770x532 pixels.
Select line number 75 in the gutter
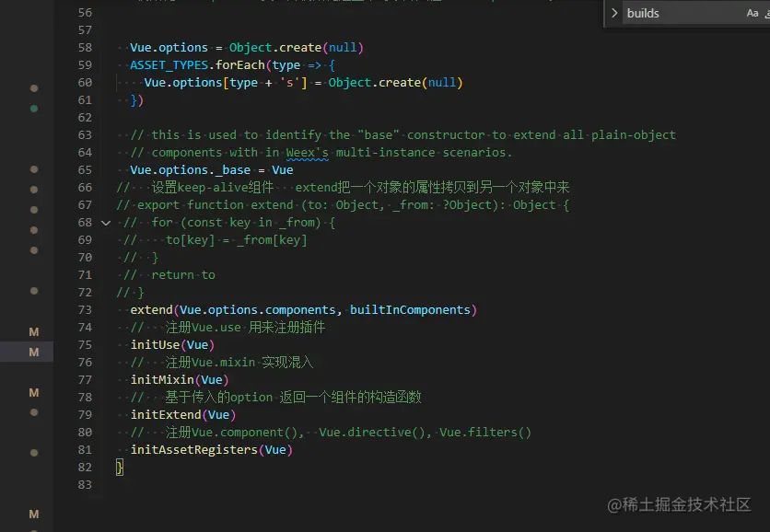click(x=85, y=344)
